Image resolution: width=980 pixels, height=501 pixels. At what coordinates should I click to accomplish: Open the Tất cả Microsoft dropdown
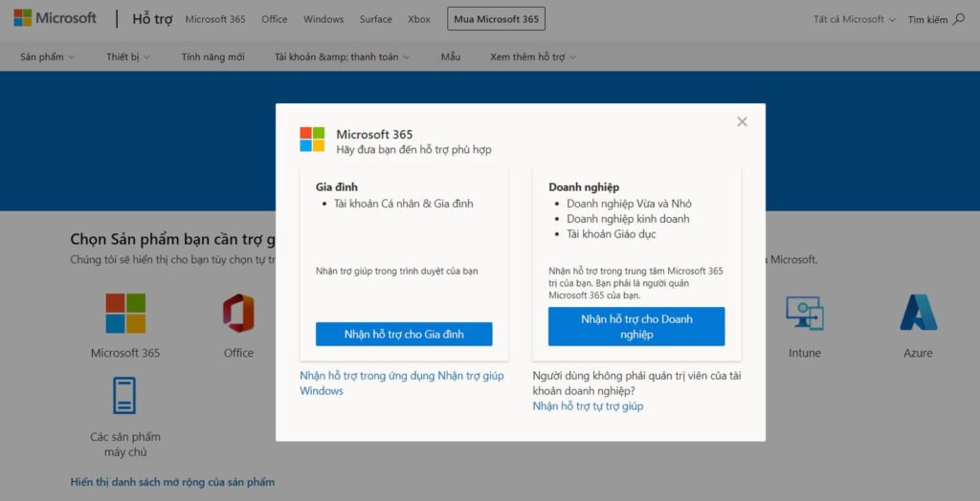pyautogui.click(x=854, y=19)
